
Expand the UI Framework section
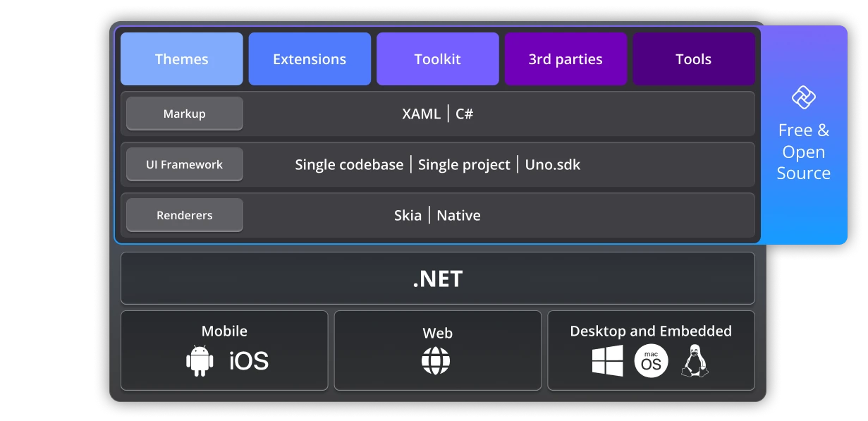(184, 164)
